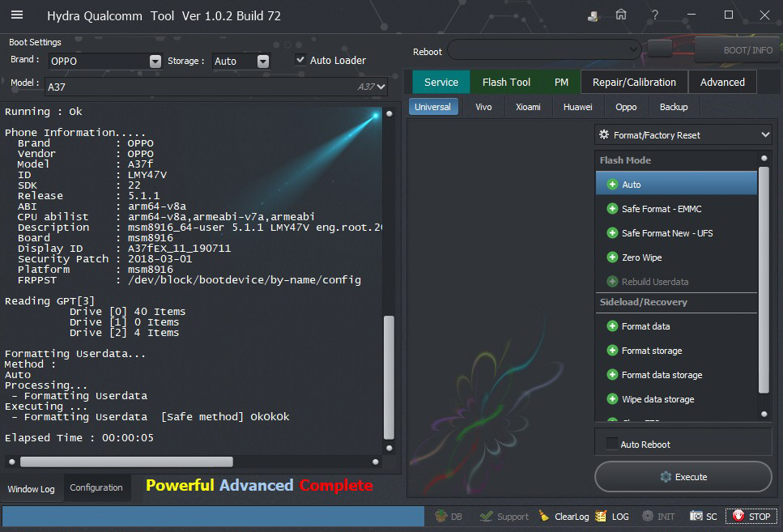This screenshot has width=783, height=532.
Task: Click 'Display ID' log line
Action: coord(125,249)
